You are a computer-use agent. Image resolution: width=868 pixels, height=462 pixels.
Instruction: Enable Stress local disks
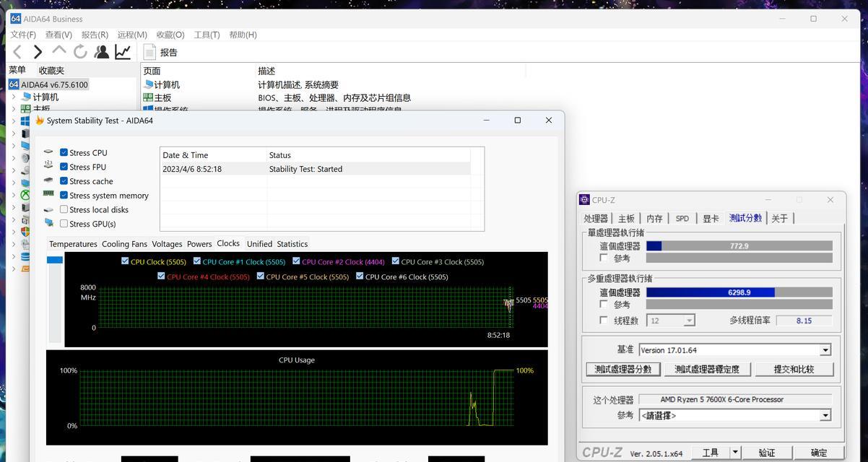64,209
